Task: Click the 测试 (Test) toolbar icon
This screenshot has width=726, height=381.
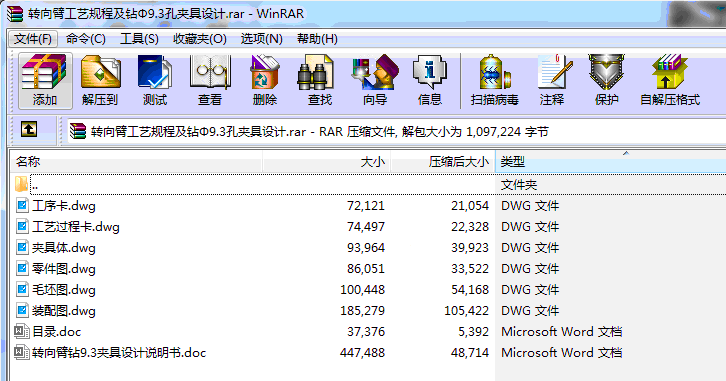Action: pyautogui.click(x=155, y=72)
